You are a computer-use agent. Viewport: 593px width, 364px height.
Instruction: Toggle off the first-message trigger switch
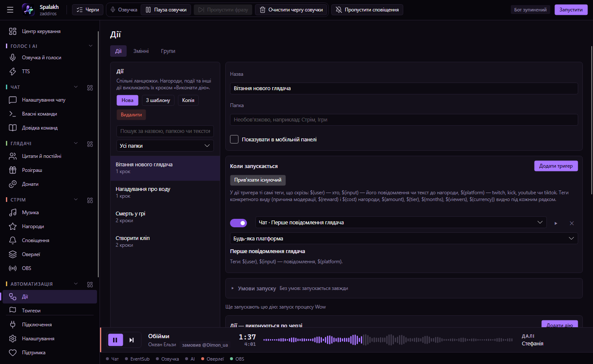(238, 223)
